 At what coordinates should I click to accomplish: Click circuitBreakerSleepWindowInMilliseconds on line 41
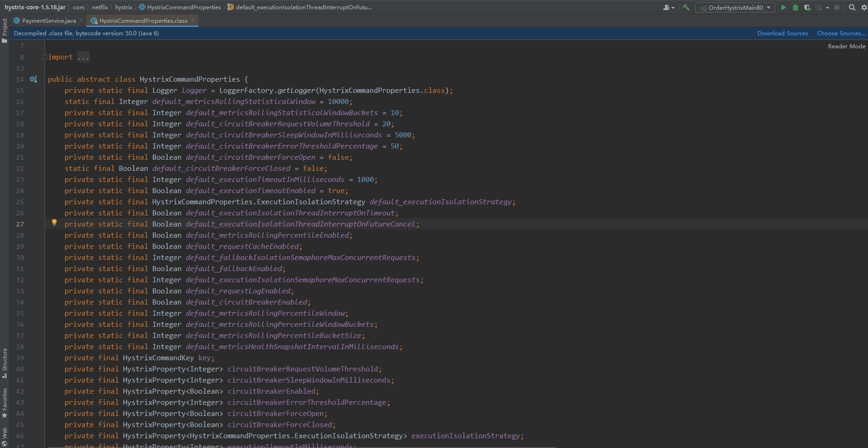tap(309, 380)
